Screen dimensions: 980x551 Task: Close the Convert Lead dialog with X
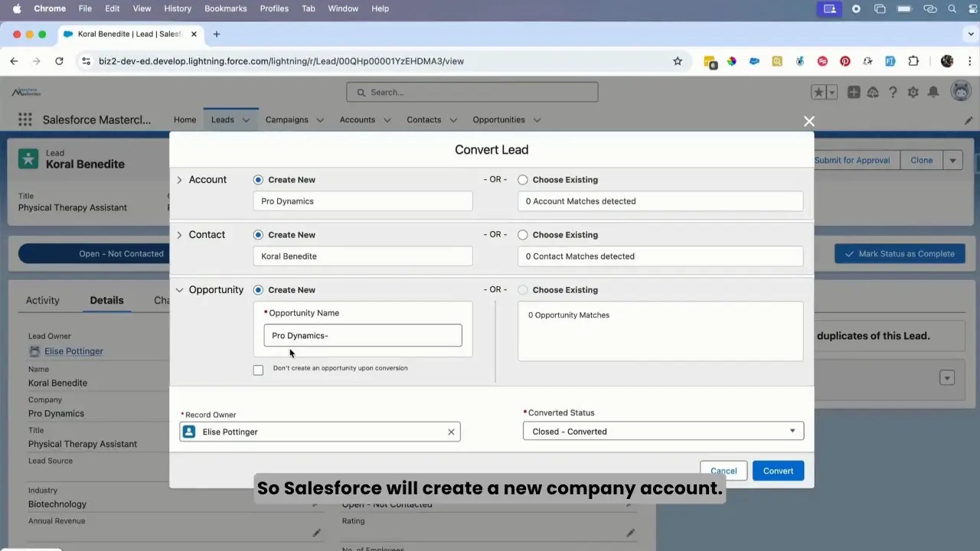(x=809, y=121)
